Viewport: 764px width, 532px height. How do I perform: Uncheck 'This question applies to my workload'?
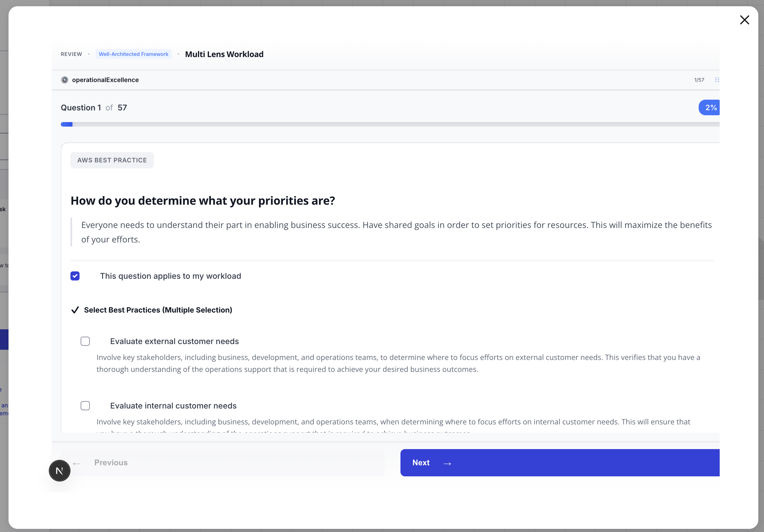(x=75, y=276)
